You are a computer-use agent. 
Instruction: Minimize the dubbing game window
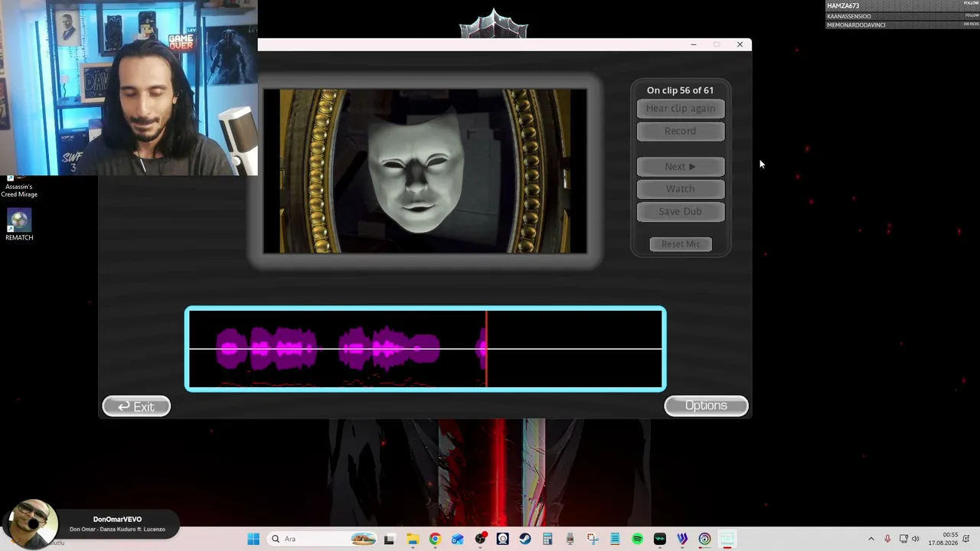pos(694,44)
